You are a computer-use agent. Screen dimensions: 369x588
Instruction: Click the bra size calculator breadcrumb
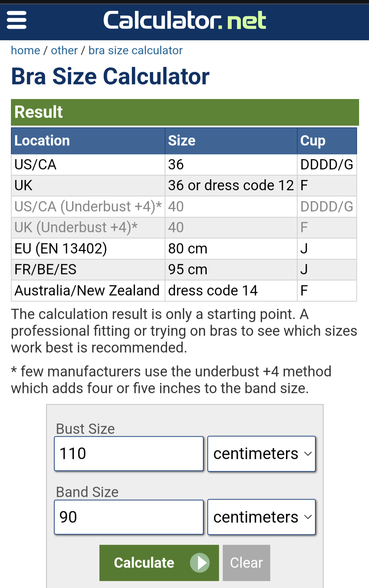(x=135, y=51)
